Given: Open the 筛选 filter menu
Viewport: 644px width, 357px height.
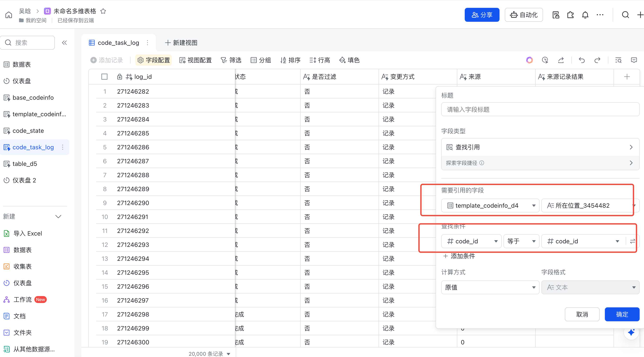Looking at the screenshot, I should [x=231, y=60].
